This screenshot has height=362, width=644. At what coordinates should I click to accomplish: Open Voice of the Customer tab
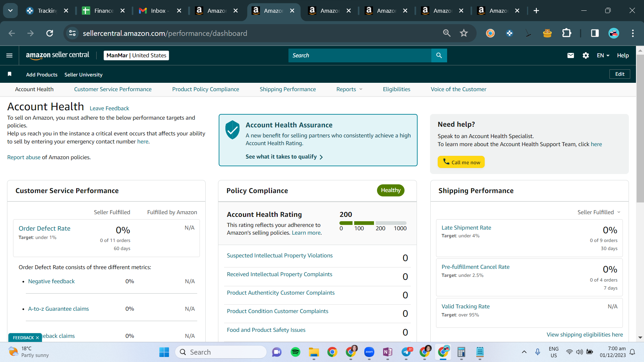tap(459, 89)
